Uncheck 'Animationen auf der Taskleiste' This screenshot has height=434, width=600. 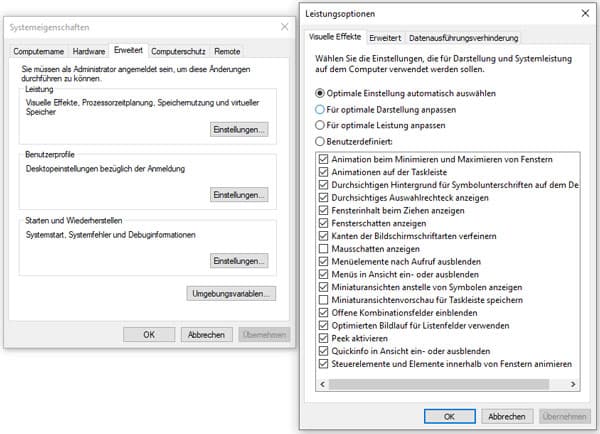(x=322, y=171)
